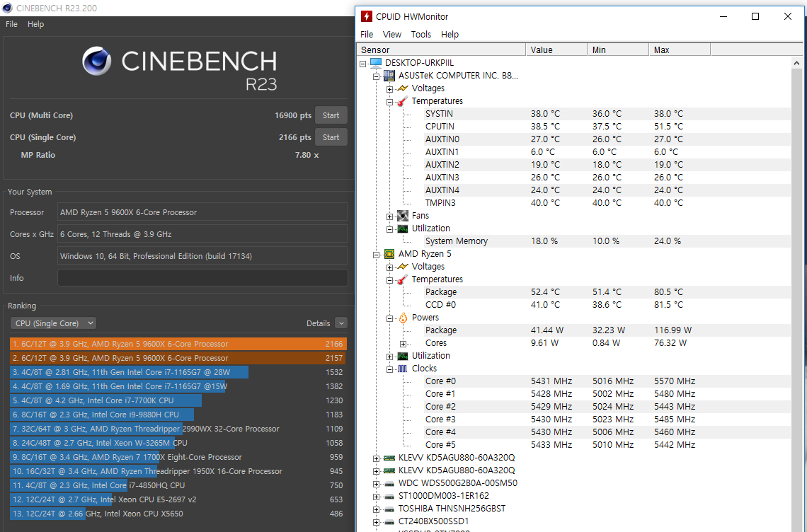The image size is (807, 532).
Task: Click the Clocks waveform icon
Action: pos(403,369)
